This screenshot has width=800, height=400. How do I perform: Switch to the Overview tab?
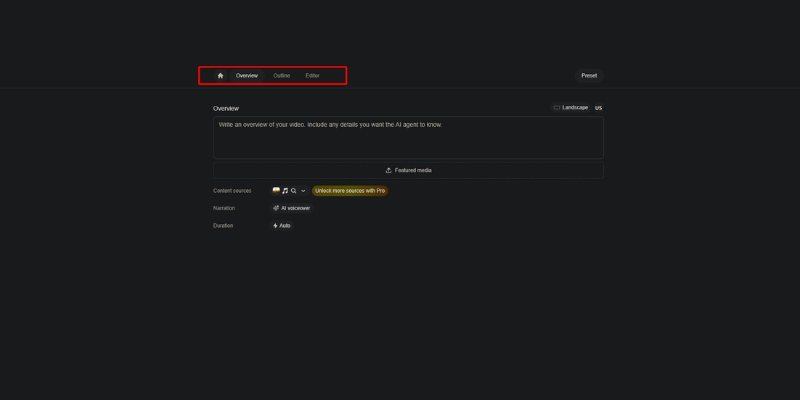[x=247, y=76]
